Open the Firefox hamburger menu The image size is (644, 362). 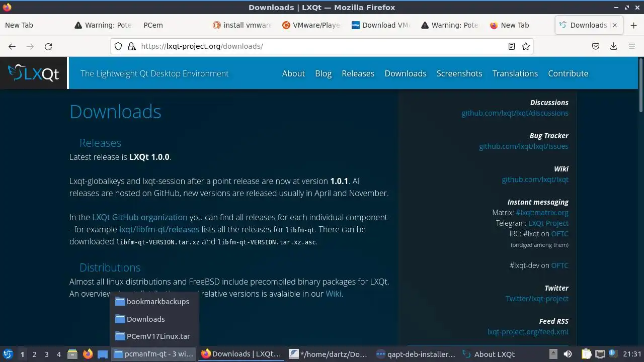click(x=632, y=46)
